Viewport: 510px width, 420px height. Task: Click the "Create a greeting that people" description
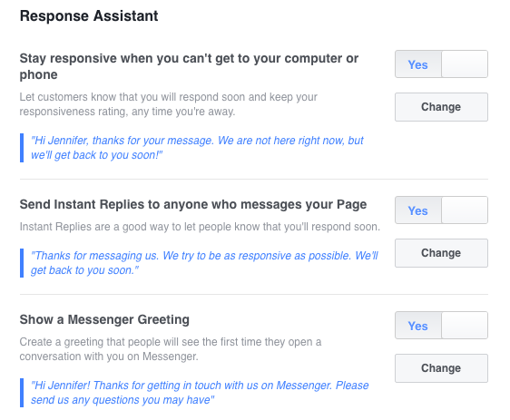[x=171, y=349]
